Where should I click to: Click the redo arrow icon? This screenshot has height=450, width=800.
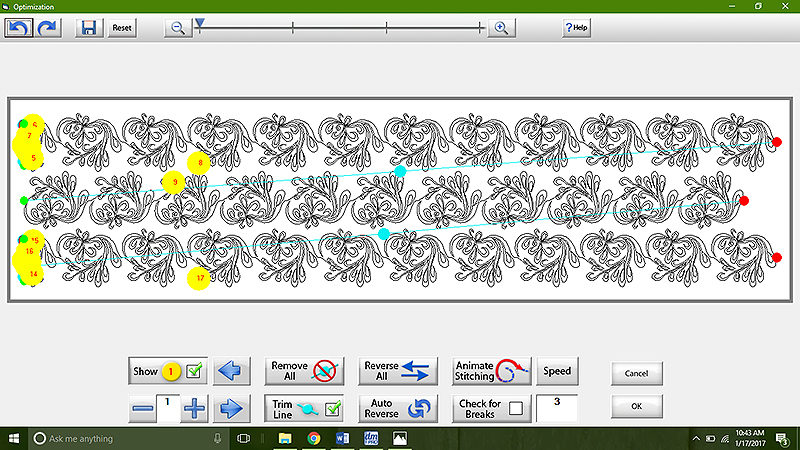click(49, 29)
